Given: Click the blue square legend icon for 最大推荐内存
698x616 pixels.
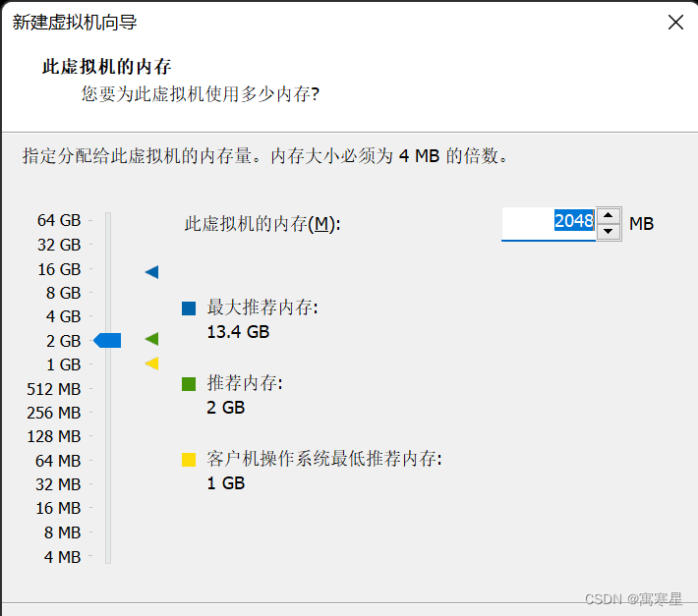Looking at the screenshot, I should 189,308.
